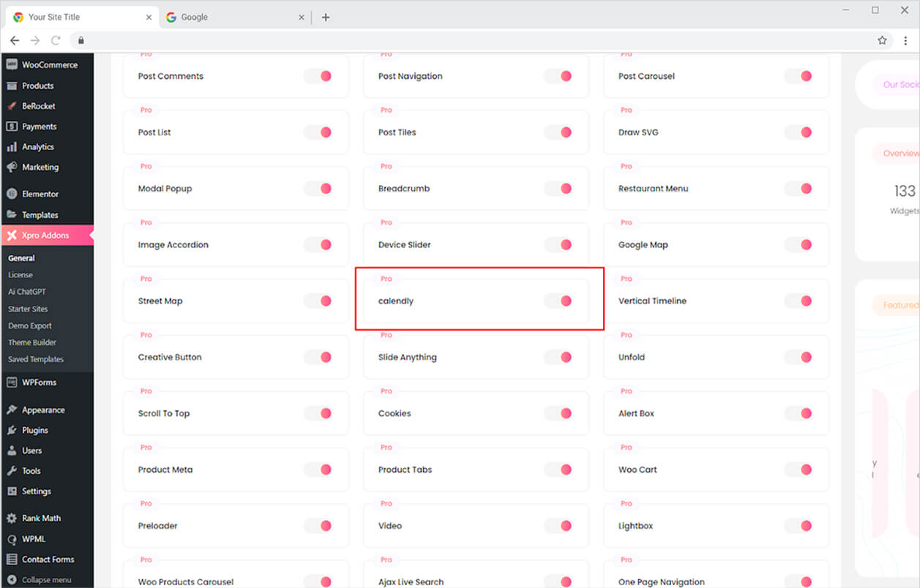The height and width of the screenshot is (588, 920).
Task: Click the Elementor icon in sidebar
Action: tap(12, 195)
